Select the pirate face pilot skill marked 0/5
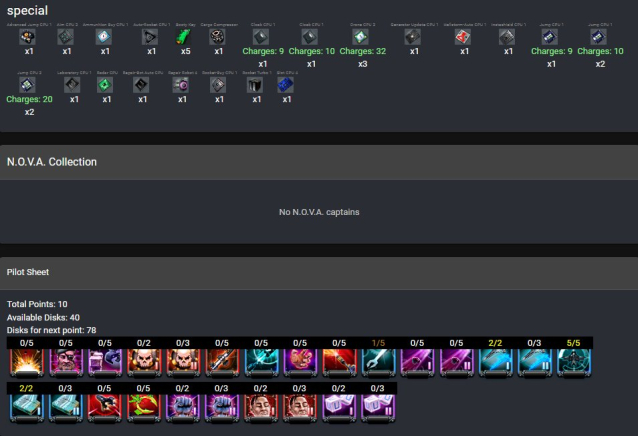 (x=66, y=361)
